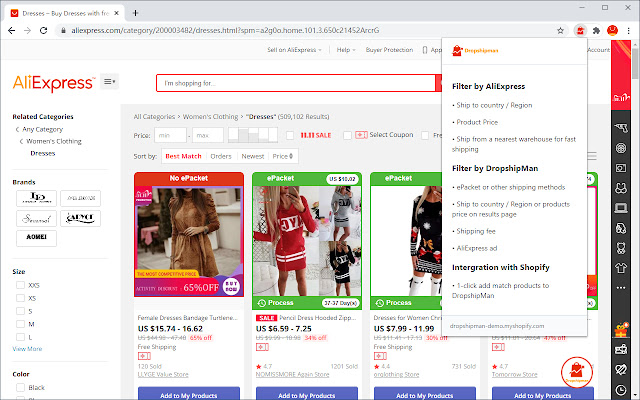Screen dimensions: 640x400
Task: Tick the size M checkbox
Action: (20, 323)
